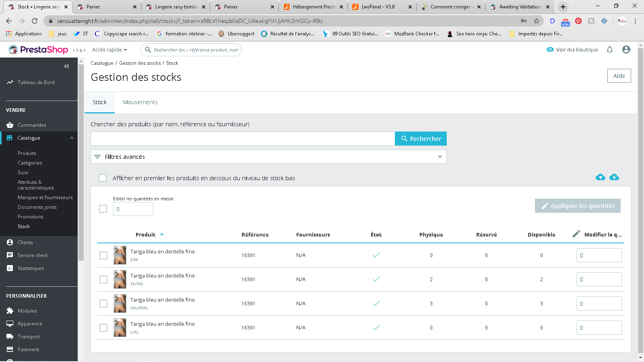This screenshot has width=644, height=362.
Task: Go to Tableau de Bord
Action: (x=36, y=82)
